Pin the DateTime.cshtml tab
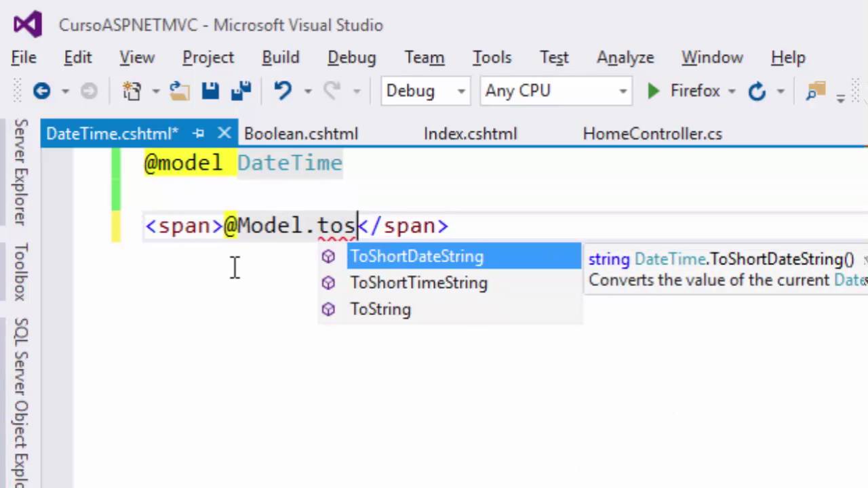Viewport: 868px width, 488px height. pyautogui.click(x=199, y=134)
